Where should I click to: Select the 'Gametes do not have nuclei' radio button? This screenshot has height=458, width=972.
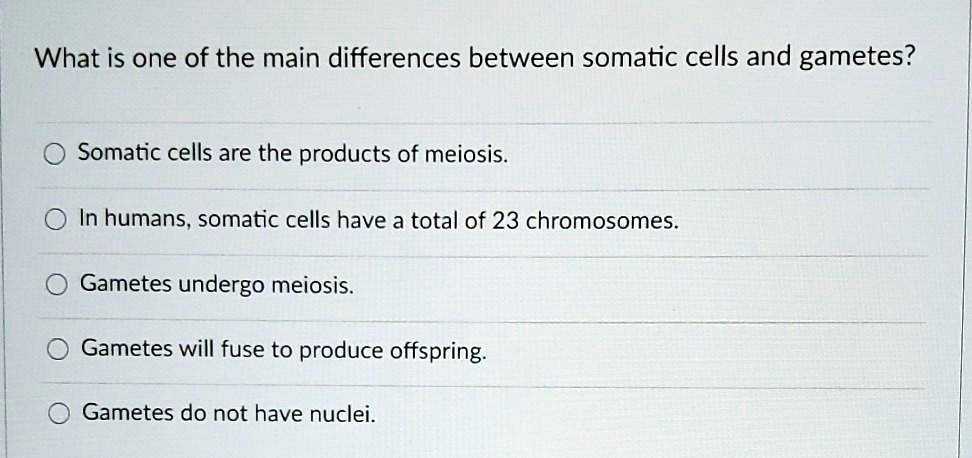59,415
